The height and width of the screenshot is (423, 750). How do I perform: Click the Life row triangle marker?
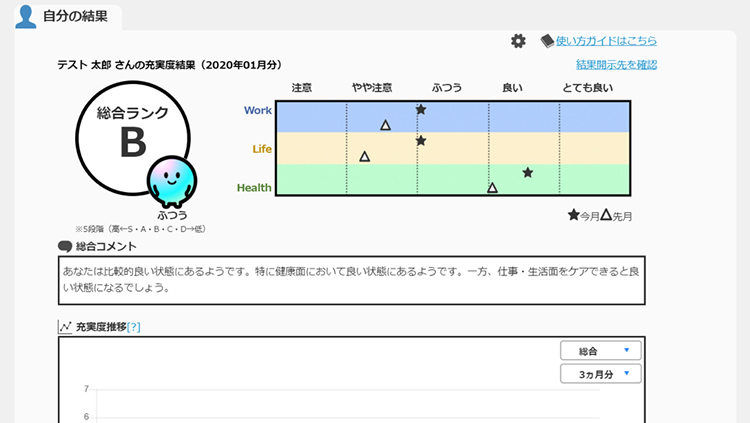click(x=364, y=156)
